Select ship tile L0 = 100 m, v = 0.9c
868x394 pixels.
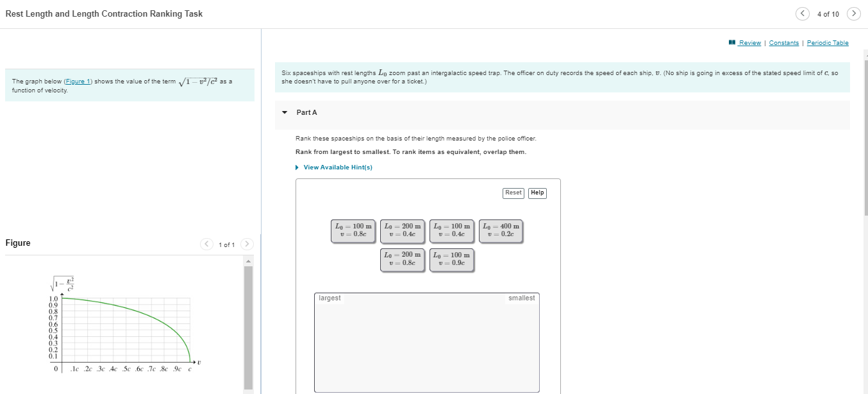pyautogui.click(x=452, y=259)
